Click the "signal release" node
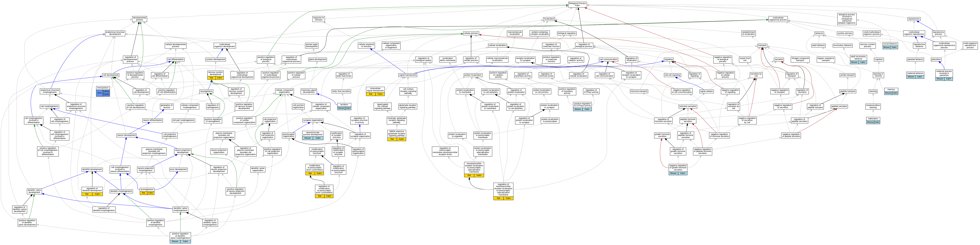 click(707, 91)
